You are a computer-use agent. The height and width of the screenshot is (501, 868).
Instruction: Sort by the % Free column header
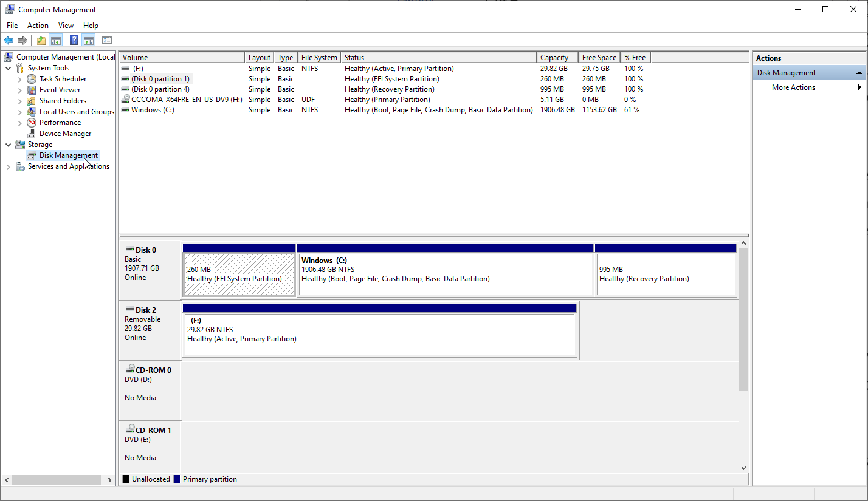(635, 58)
